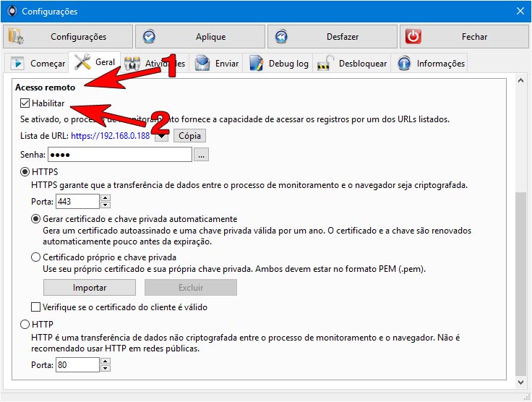The image size is (532, 402).
Task: Click the Importar button
Action: [90, 288]
